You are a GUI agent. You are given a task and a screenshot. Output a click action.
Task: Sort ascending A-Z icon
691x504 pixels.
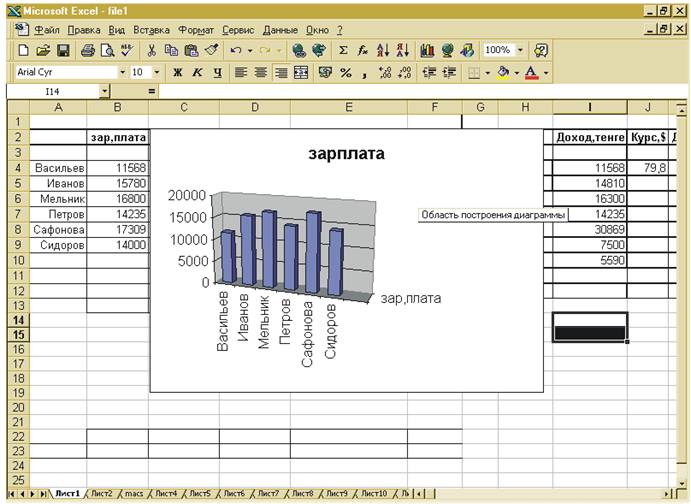(383, 51)
